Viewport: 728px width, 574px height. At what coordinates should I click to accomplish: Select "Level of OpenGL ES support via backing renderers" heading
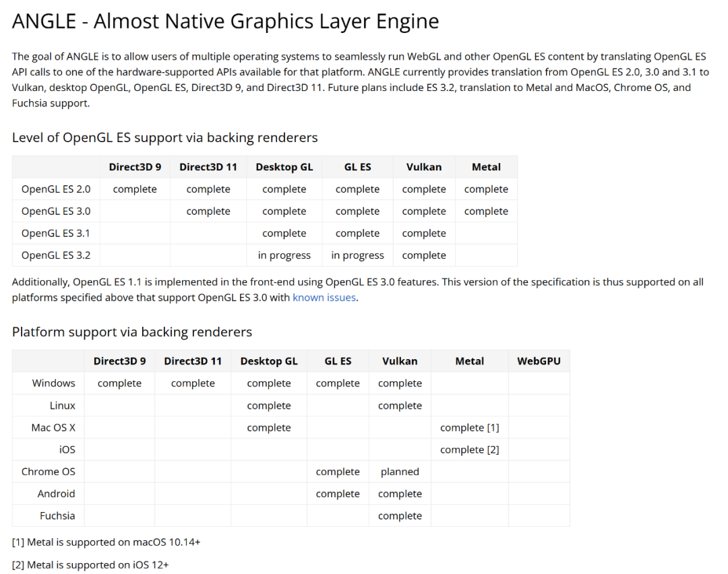[x=165, y=137]
